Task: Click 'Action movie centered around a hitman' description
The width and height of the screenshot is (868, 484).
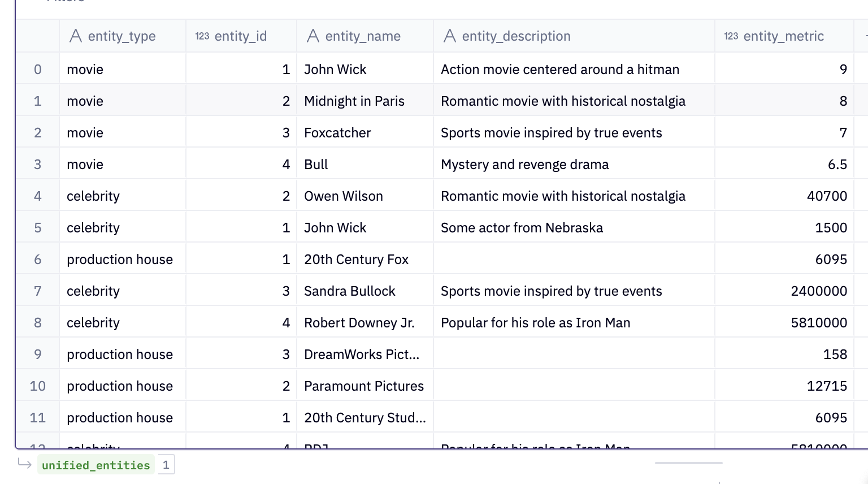Action: pos(560,70)
